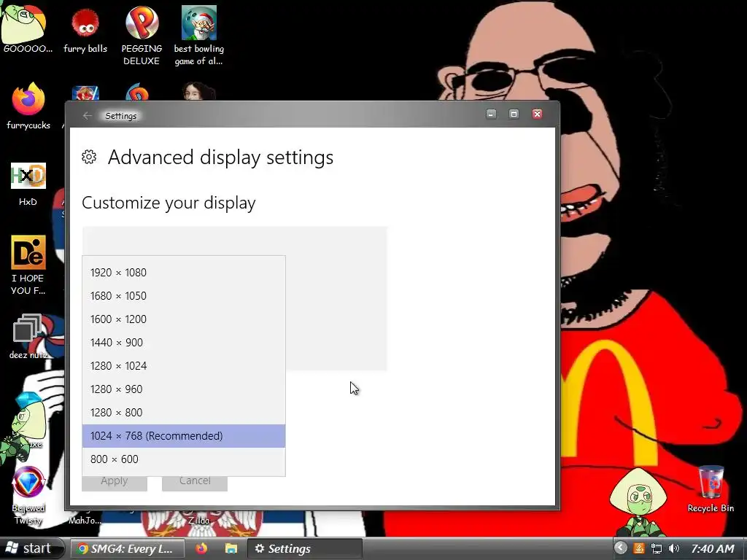This screenshot has width=747, height=560.
Task: Click the Settings taskbar button
Action: [x=305, y=548]
